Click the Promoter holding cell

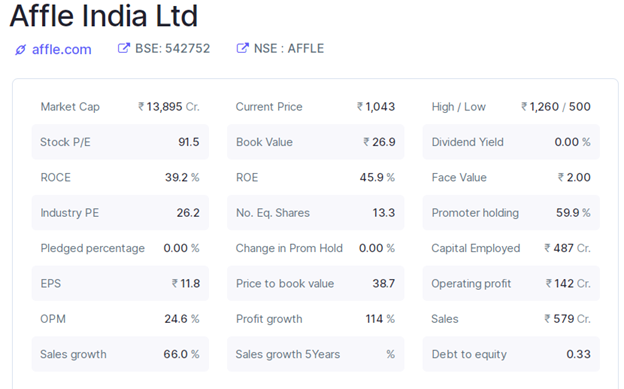click(511, 213)
